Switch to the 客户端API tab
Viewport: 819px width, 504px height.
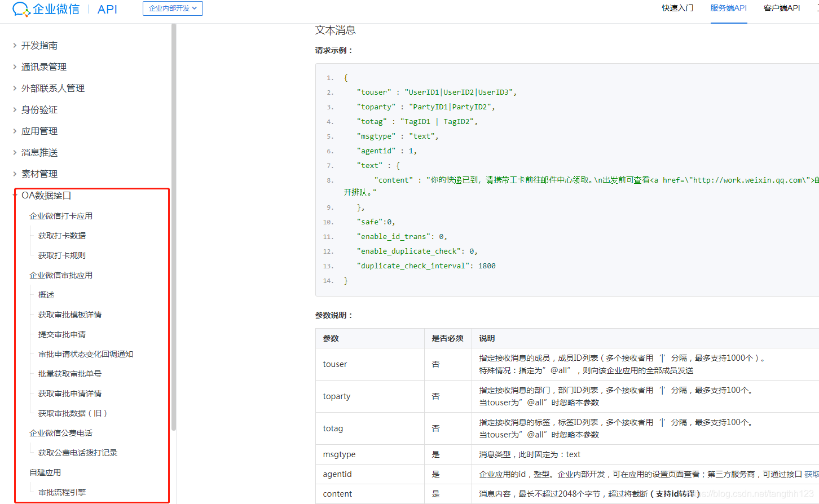(x=782, y=8)
